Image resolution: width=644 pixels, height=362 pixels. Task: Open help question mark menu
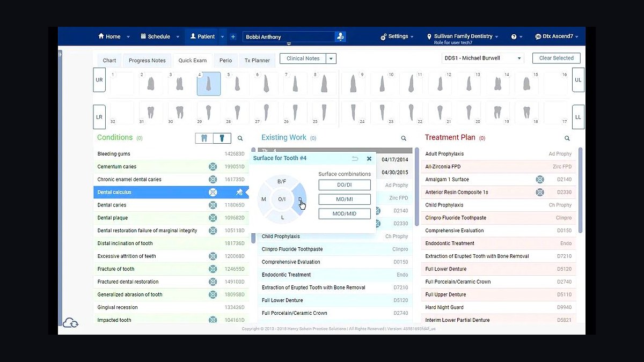tap(516, 36)
